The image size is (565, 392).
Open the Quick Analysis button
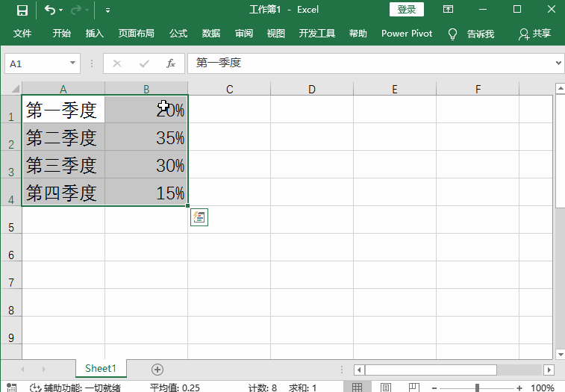click(x=199, y=217)
